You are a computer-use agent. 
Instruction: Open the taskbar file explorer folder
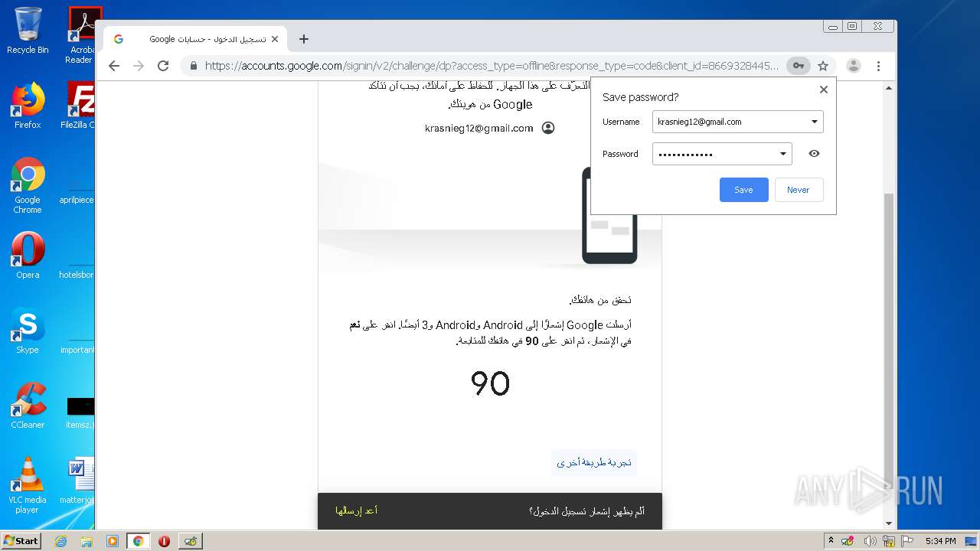pos(87,541)
